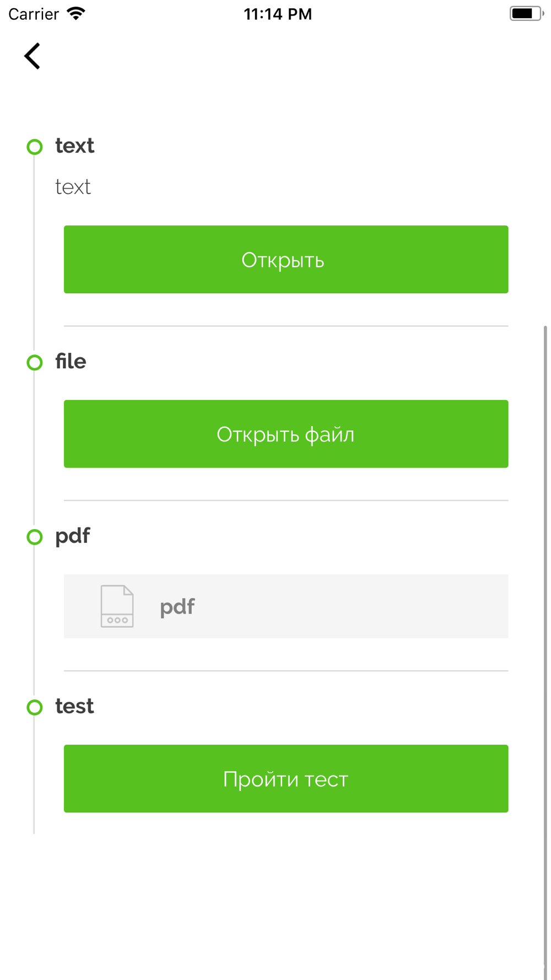Select the green circle marker beside file
This screenshot has height=980, width=551.
tap(35, 362)
